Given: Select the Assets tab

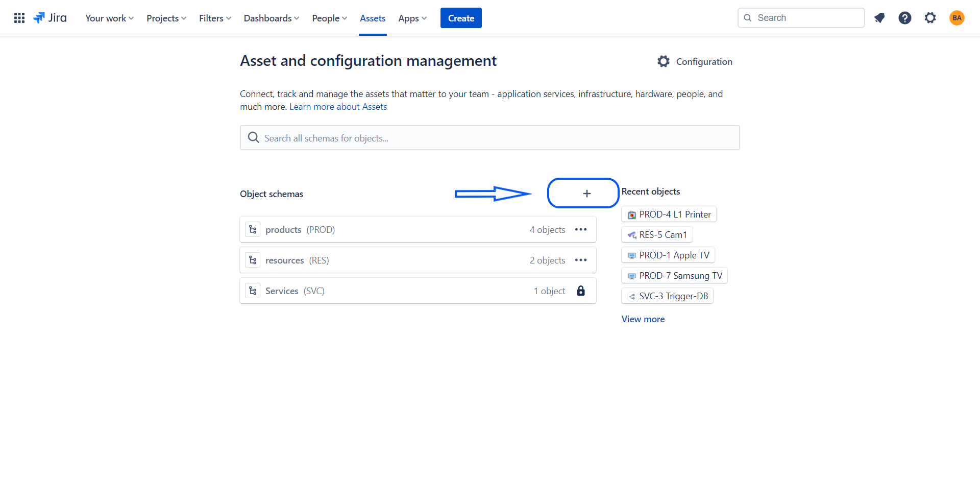Looking at the screenshot, I should point(373,18).
